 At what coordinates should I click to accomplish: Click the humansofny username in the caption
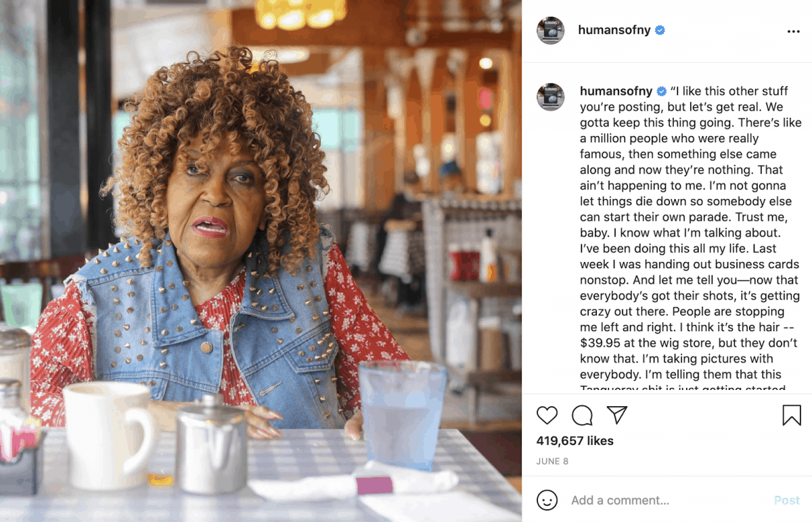[x=616, y=91]
